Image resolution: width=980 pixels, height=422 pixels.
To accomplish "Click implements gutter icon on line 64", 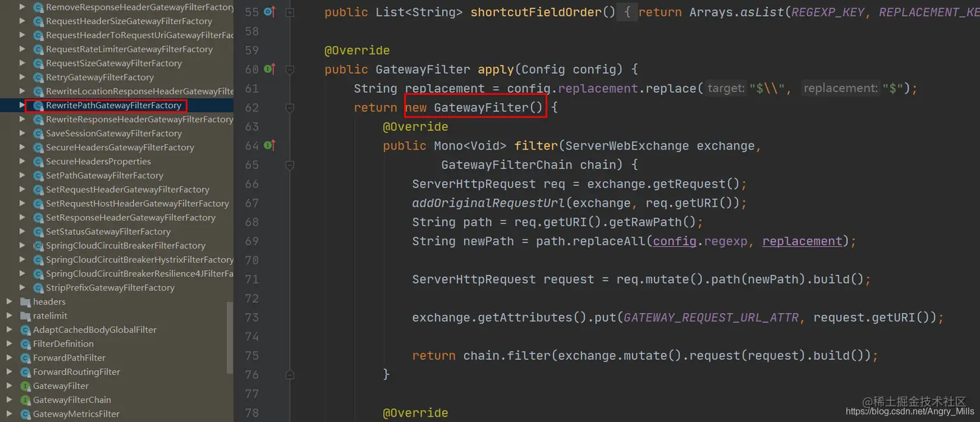I will pyautogui.click(x=270, y=145).
